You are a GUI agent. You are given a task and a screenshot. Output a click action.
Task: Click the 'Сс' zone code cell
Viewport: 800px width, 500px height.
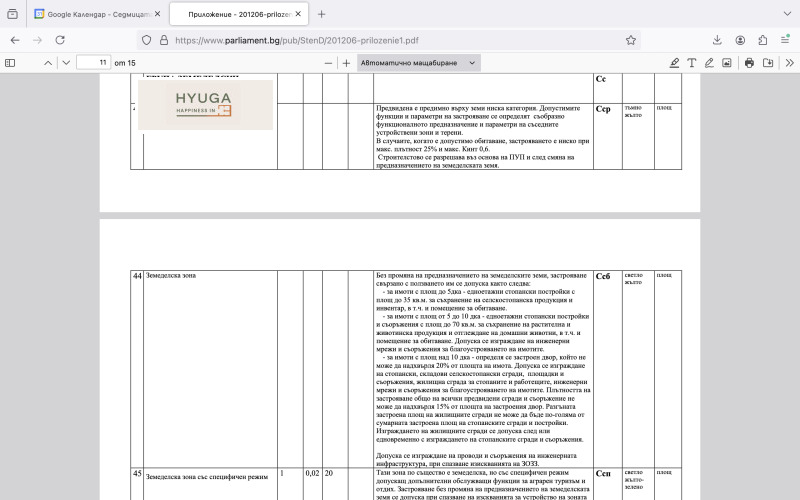tap(607, 88)
